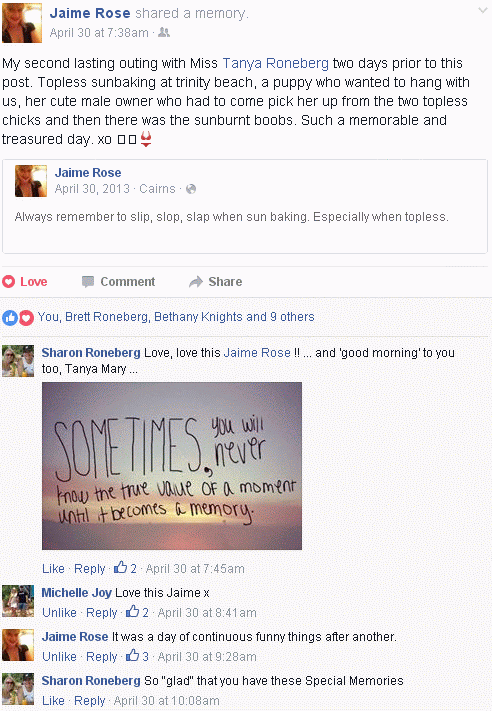Viewport: 492px width, 711px height.
Task: Click the blue like reaction icon
Action: tap(10, 317)
